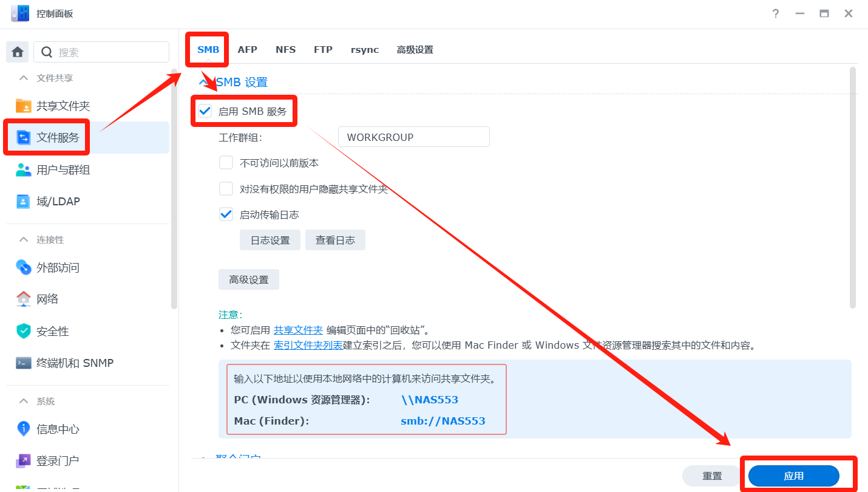Switch to the NFS tab

point(285,50)
